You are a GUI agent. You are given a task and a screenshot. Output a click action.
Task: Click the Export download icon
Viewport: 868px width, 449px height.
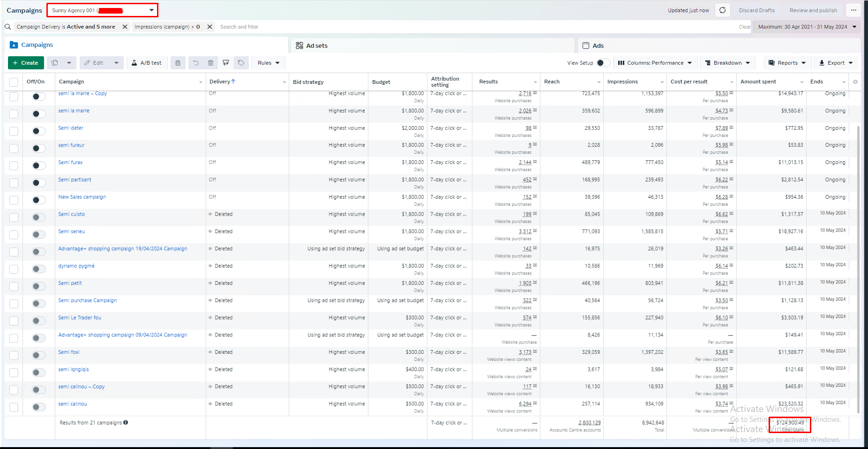point(822,63)
